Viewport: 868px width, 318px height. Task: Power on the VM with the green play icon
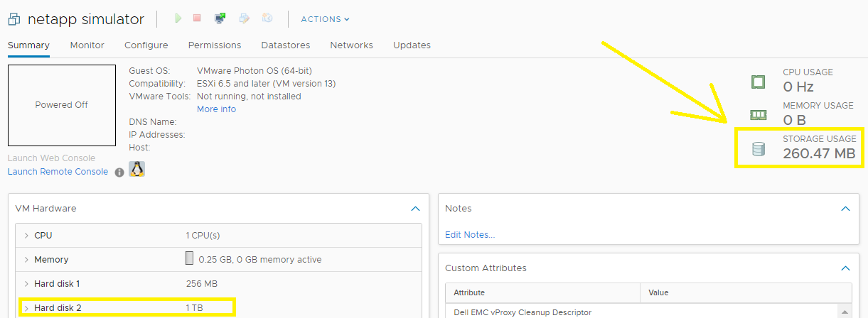(x=178, y=18)
